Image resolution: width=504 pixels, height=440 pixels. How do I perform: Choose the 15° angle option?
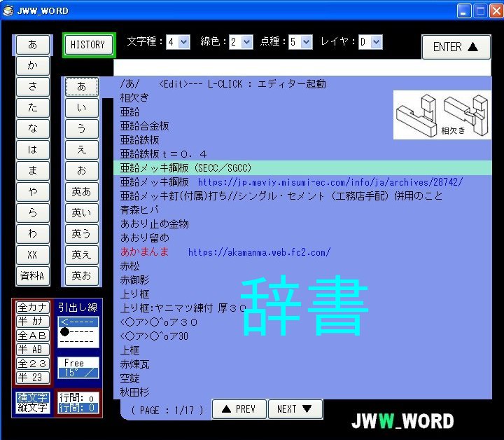pyautogui.click(x=78, y=373)
